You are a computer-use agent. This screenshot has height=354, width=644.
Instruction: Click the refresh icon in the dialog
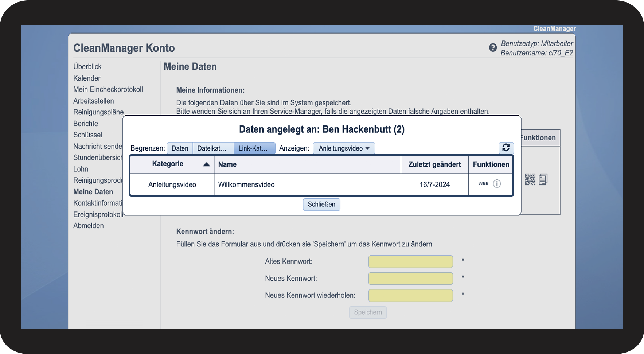click(506, 148)
